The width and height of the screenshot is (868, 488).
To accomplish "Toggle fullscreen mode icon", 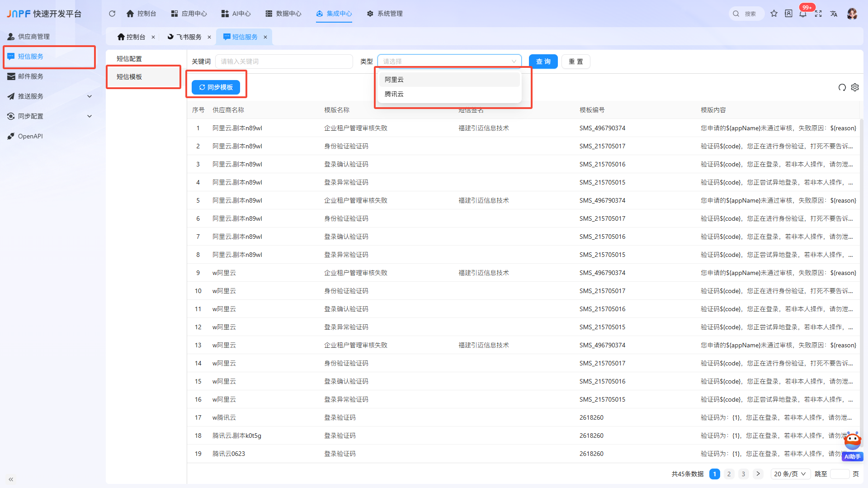I will click(x=818, y=14).
